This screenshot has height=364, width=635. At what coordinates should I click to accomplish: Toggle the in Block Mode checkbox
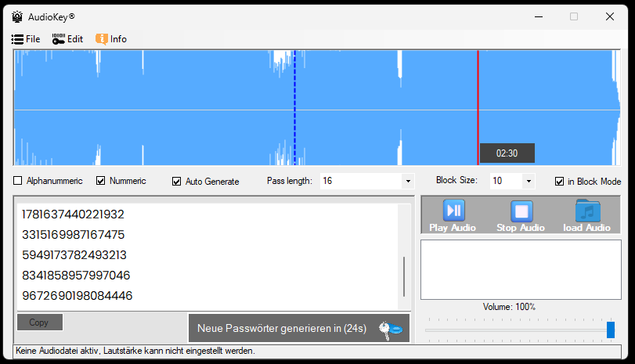point(559,182)
